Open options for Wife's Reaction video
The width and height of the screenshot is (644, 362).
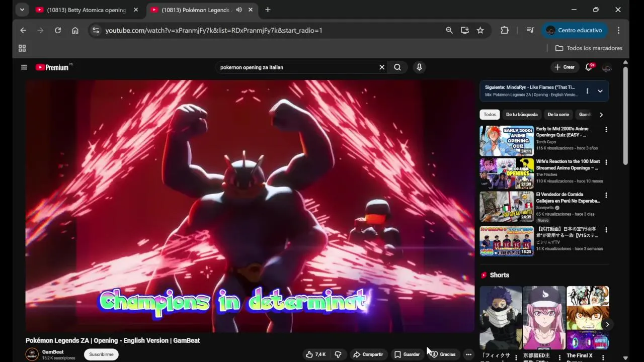606,162
